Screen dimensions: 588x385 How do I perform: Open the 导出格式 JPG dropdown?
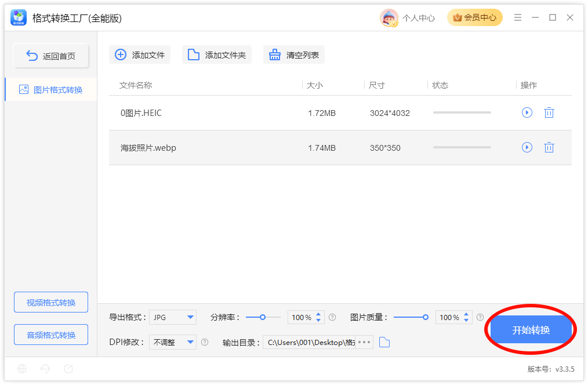[172, 317]
